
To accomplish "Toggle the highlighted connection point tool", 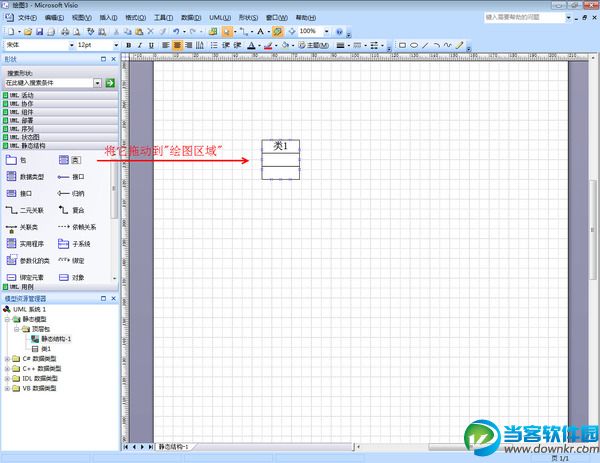I will pyautogui.click(x=278, y=32).
